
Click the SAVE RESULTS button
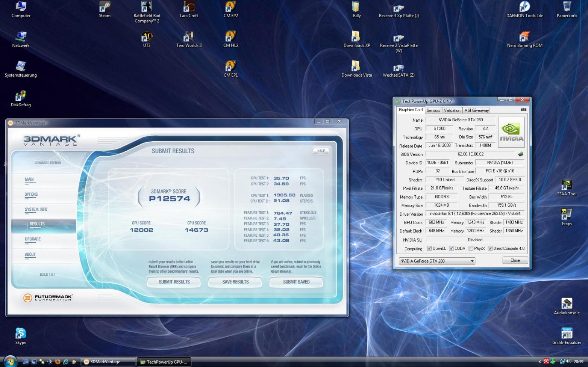click(x=235, y=282)
